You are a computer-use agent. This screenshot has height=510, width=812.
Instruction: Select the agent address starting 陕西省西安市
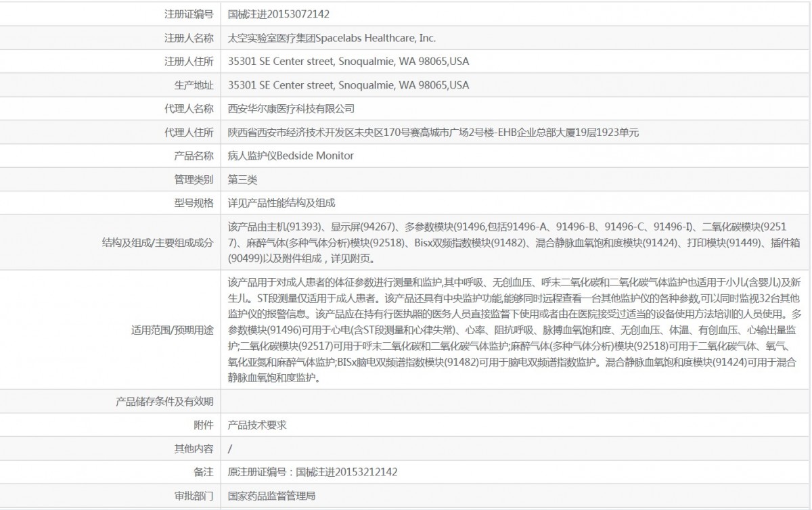434,132
